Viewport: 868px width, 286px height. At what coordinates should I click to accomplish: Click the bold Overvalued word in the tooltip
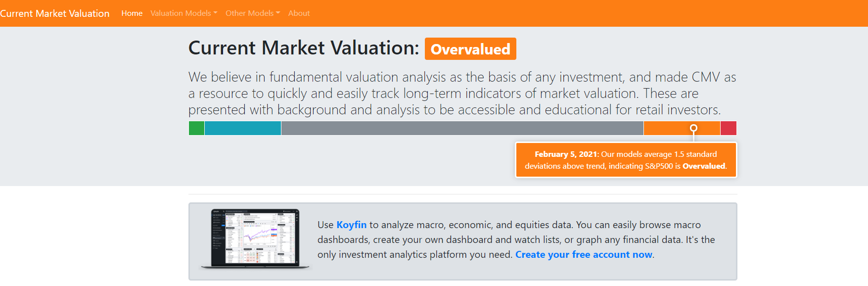704,166
